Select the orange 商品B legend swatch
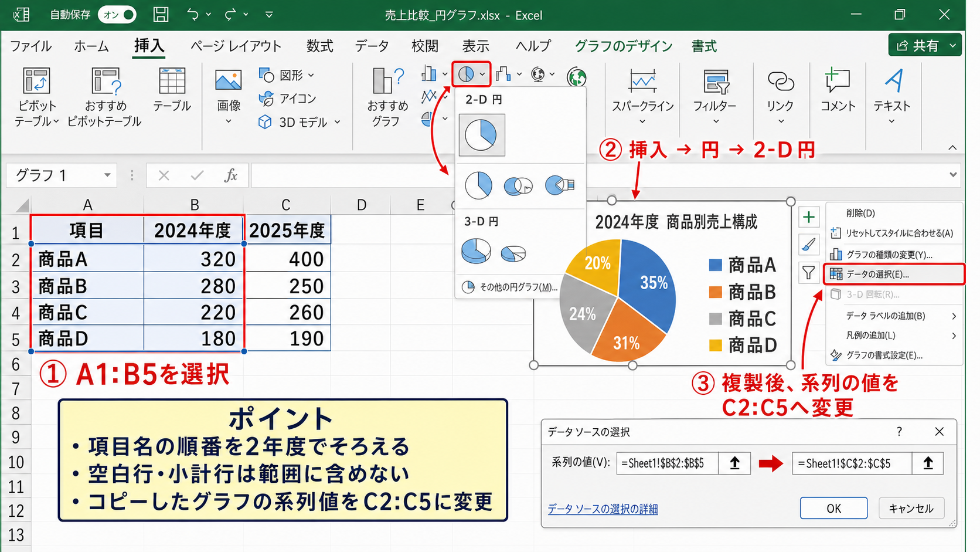Viewport: 980px width, 552px height. click(x=714, y=292)
